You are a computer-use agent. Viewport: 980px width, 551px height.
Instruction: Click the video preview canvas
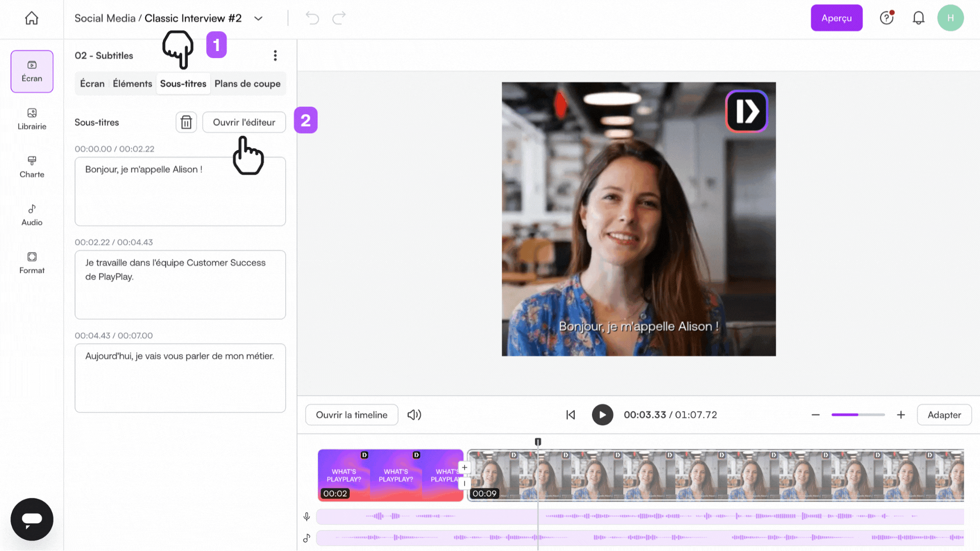639,219
